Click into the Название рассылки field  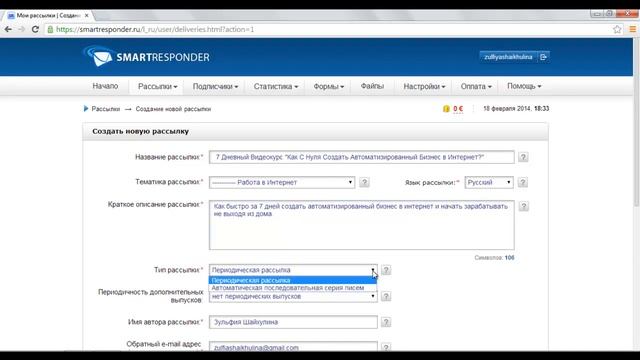(362, 157)
